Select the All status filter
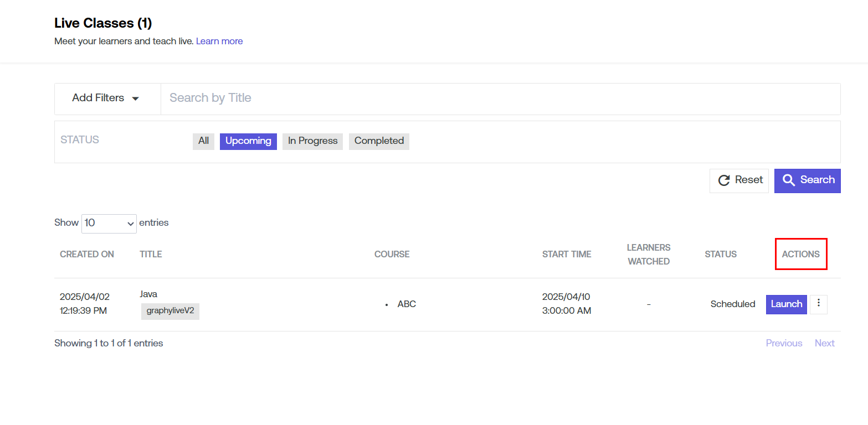 pos(203,141)
